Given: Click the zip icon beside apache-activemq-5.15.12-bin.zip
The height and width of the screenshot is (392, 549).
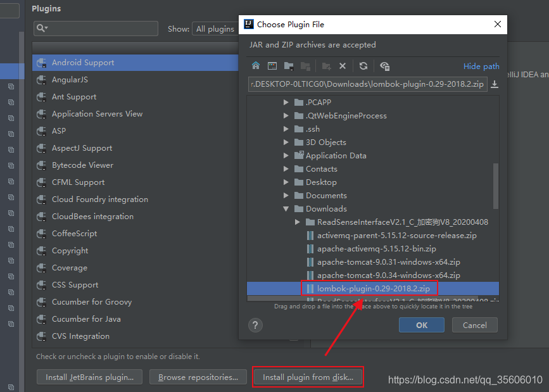Looking at the screenshot, I should [310, 249].
